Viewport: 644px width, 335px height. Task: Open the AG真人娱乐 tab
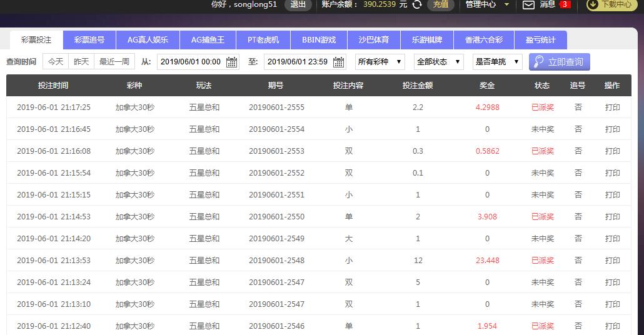pyautogui.click(x=148, y=40)
